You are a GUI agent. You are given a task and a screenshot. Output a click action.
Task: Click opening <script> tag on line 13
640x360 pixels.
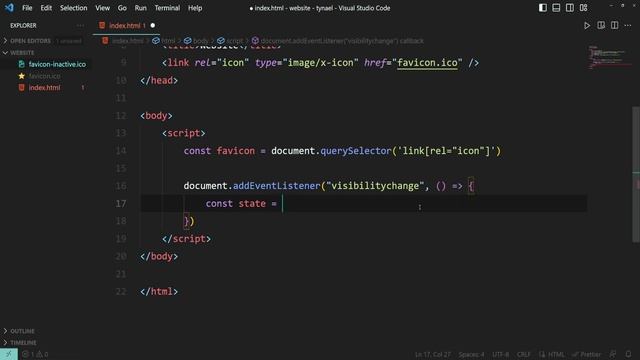click(x=184, y=133)
